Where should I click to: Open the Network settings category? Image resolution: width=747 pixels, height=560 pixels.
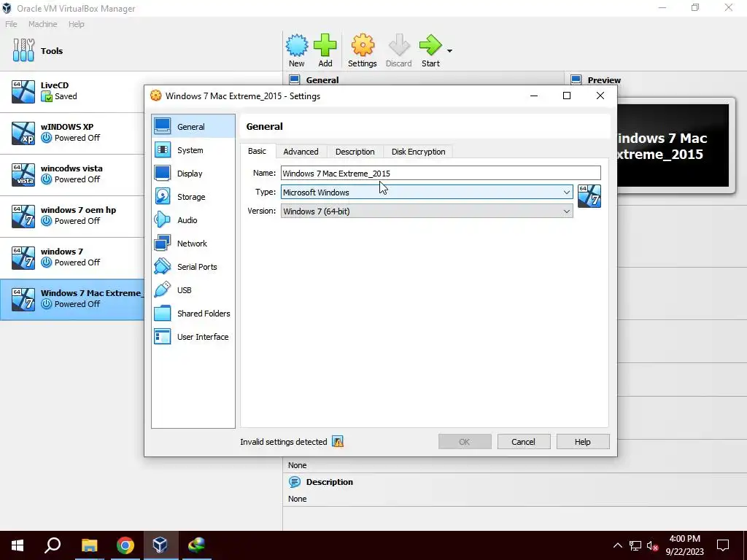[193, 244]
